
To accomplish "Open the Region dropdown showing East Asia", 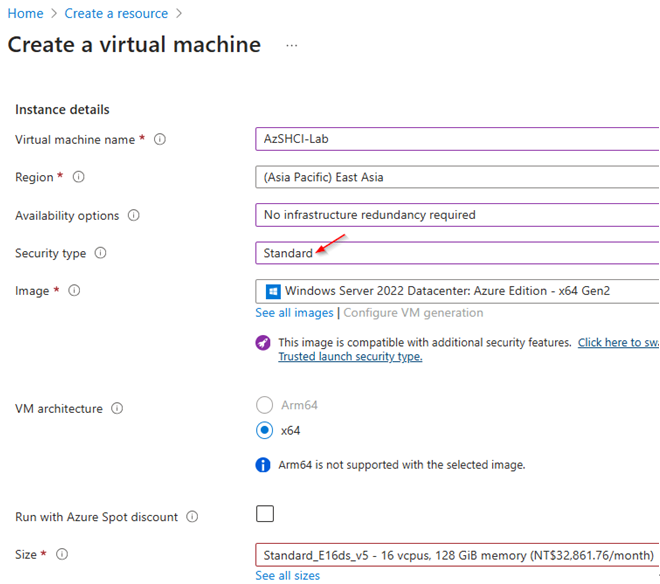I will [457, 177].
